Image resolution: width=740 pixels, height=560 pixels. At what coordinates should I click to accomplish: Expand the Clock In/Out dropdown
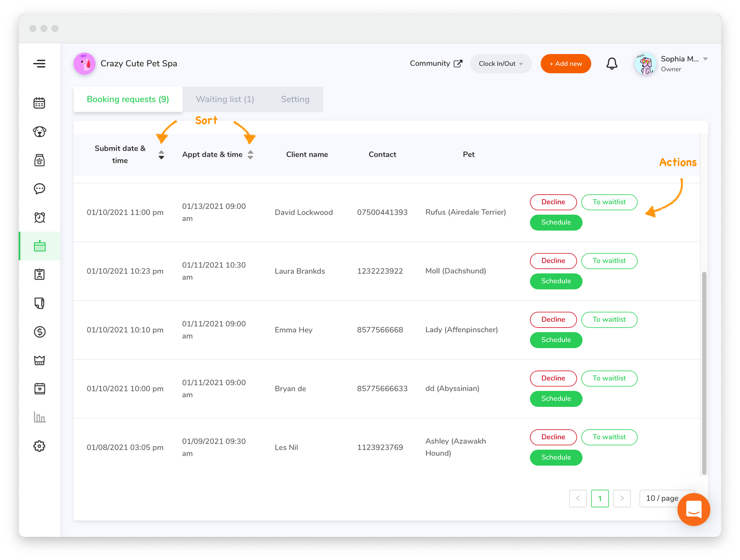[501, 64]
